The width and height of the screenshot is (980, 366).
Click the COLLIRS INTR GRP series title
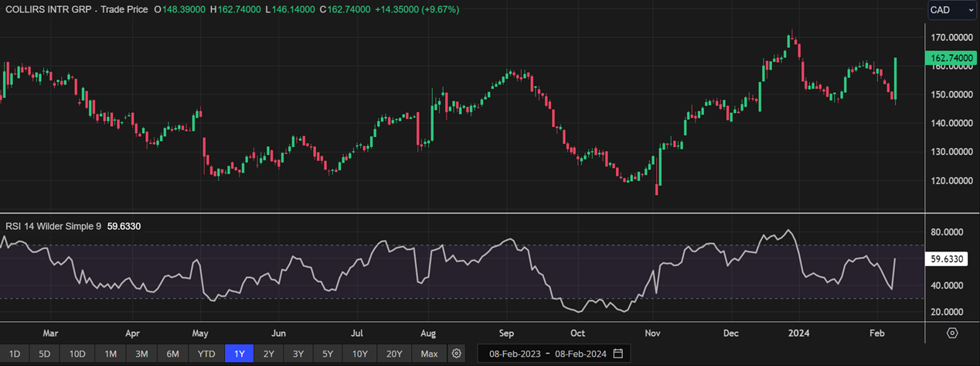(76, 10)
